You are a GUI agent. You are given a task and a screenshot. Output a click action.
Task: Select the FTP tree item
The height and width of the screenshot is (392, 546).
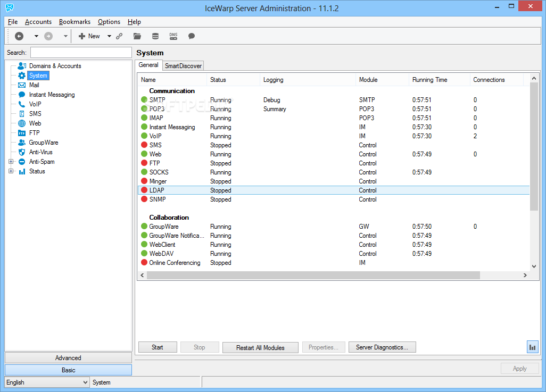[x=35, y=133]
